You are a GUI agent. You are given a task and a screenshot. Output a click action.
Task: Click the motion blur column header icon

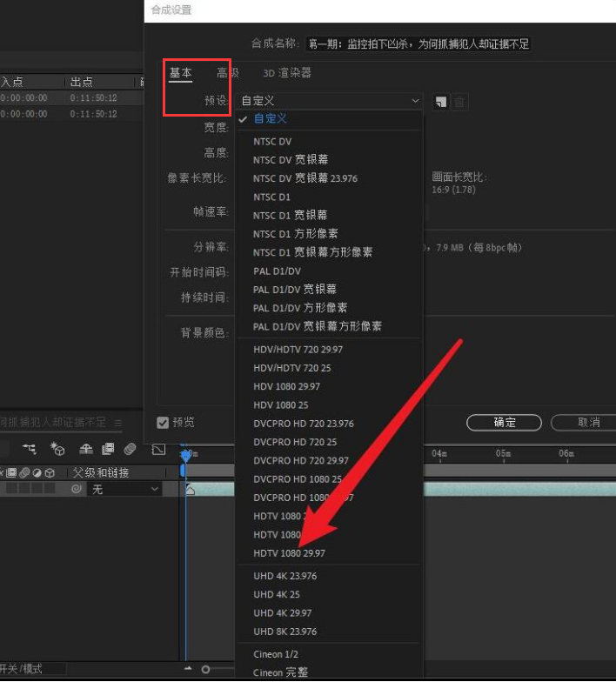(x=24, y=473)
